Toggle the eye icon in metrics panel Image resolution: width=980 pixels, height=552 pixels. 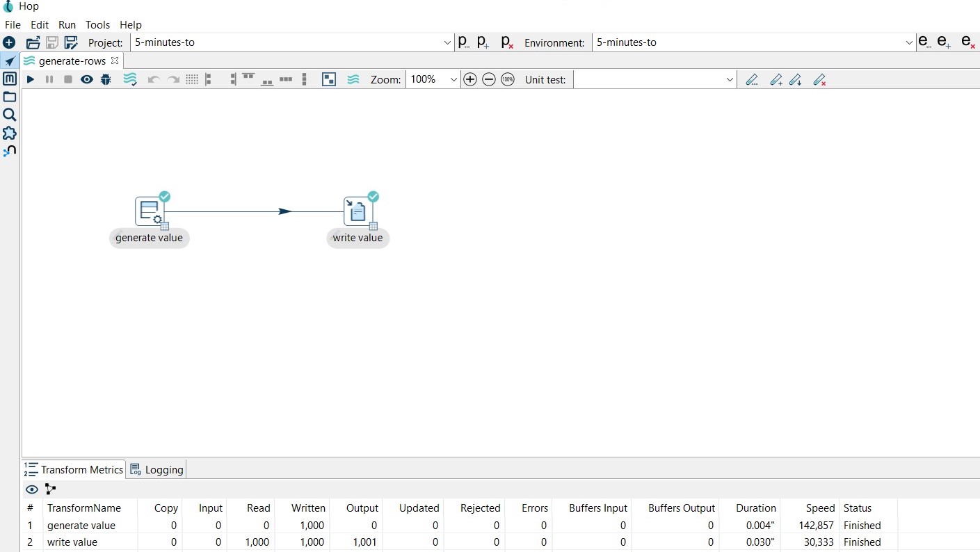32,489
